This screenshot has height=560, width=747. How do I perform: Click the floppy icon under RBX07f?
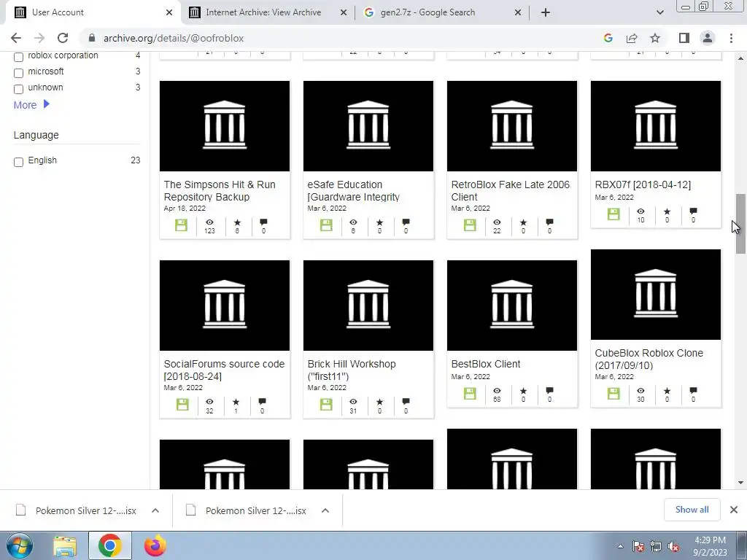pos(614,214)
